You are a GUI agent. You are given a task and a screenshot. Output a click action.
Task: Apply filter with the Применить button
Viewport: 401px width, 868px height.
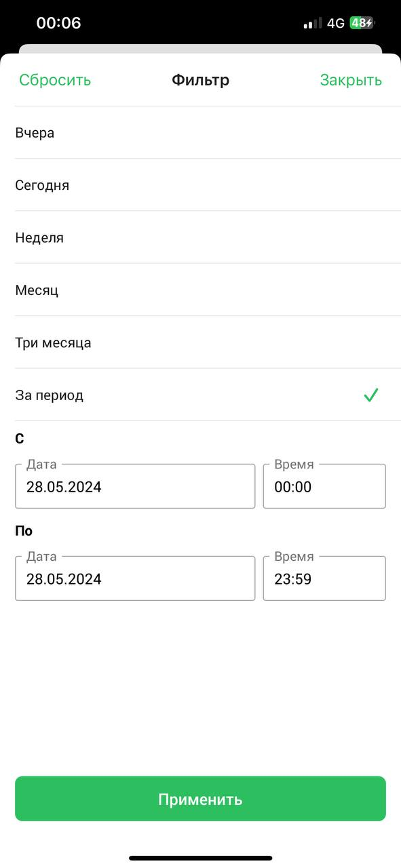[x=200, y=799]
